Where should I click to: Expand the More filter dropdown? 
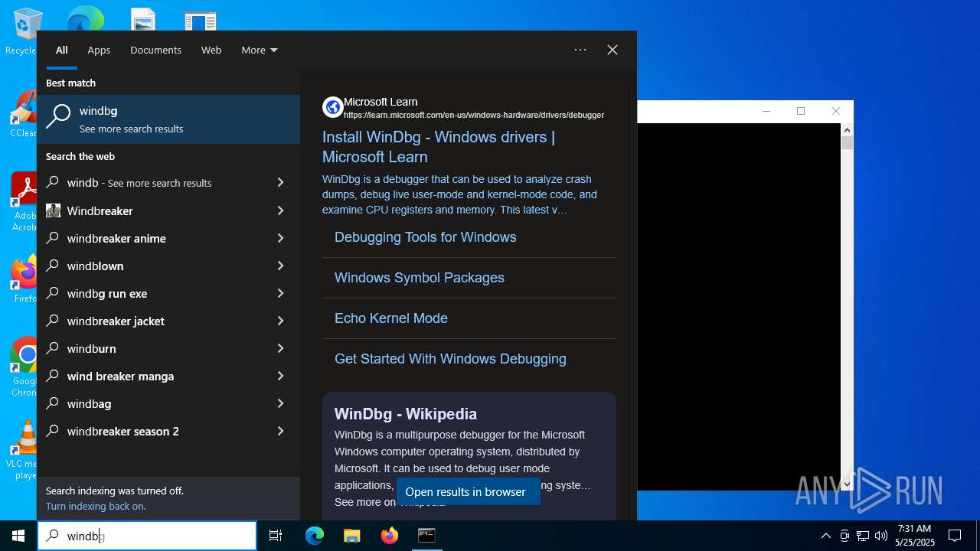click(259, 50)
